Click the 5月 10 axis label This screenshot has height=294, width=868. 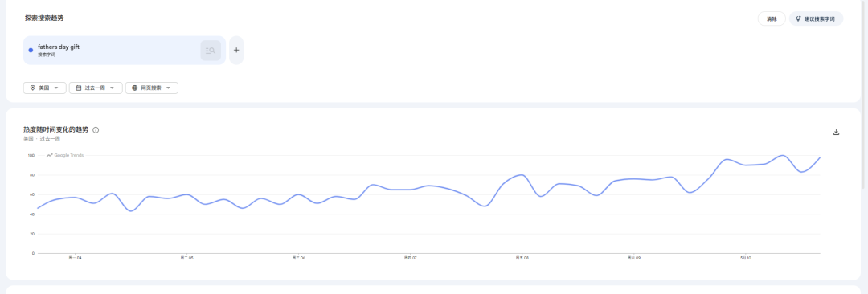[746, 258]
